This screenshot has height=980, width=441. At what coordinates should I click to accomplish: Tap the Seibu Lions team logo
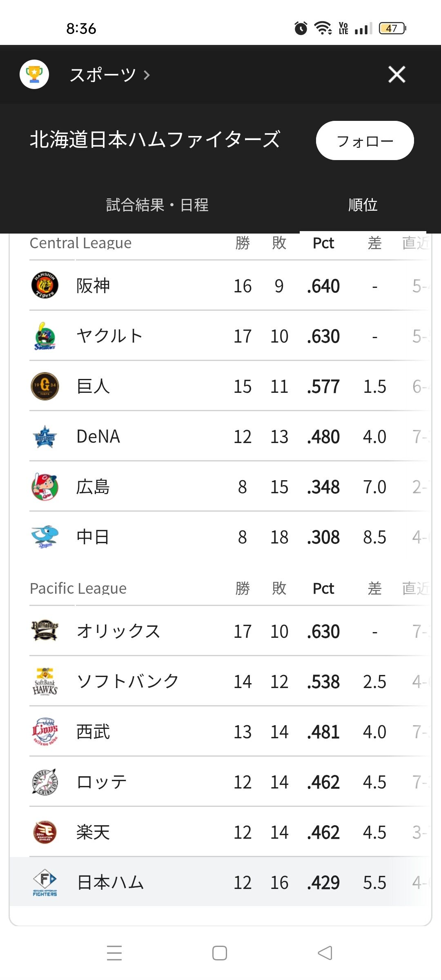(x=45, y=731)
